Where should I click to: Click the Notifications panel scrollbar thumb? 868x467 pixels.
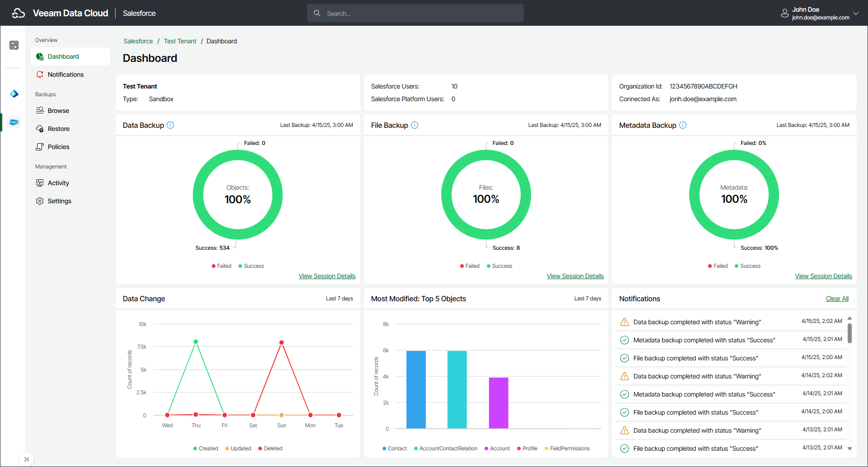[849, 333]
